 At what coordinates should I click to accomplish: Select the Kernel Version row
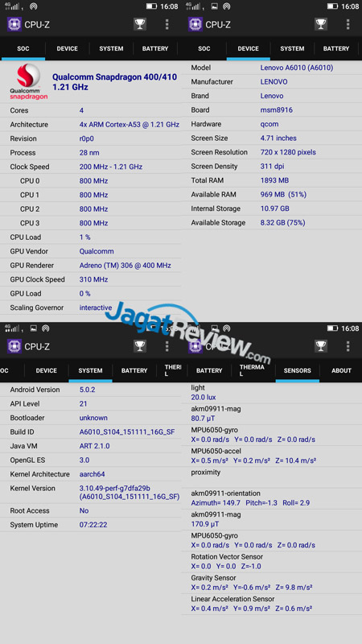pos(90,493)
